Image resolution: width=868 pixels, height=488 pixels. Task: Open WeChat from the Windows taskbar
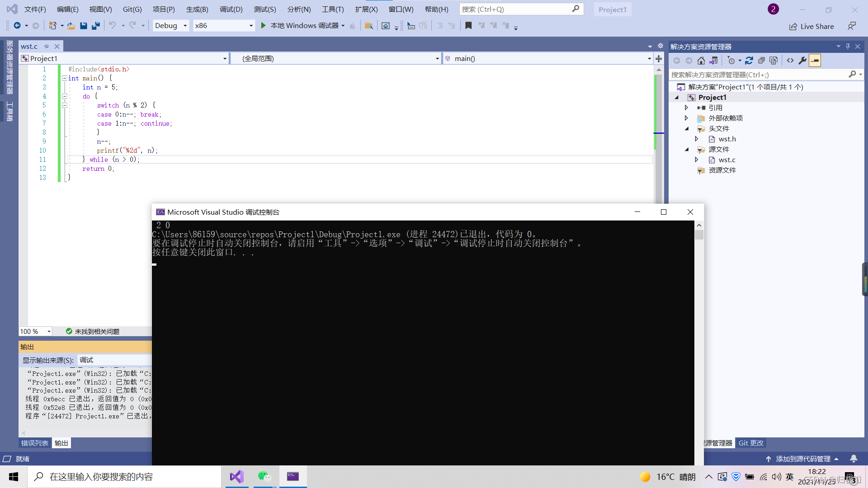(x=264, y=477)
